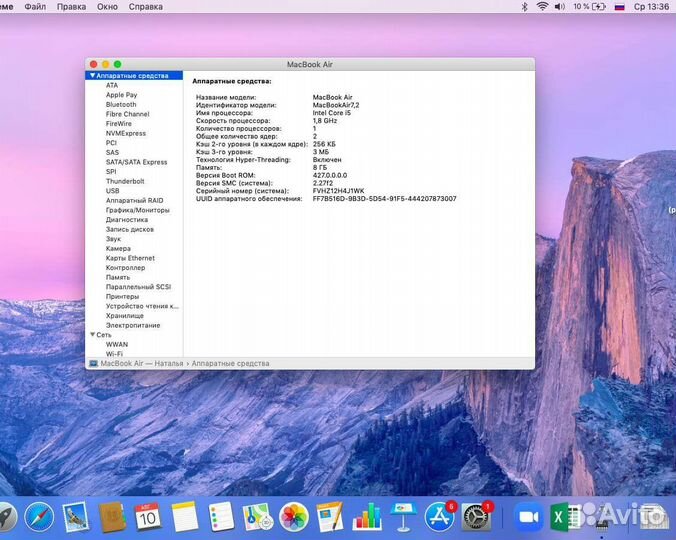Open Microsoft Excel from the Dock
Image resolution: width=676 pixels, height=540 pixels.
click(564, 517)
